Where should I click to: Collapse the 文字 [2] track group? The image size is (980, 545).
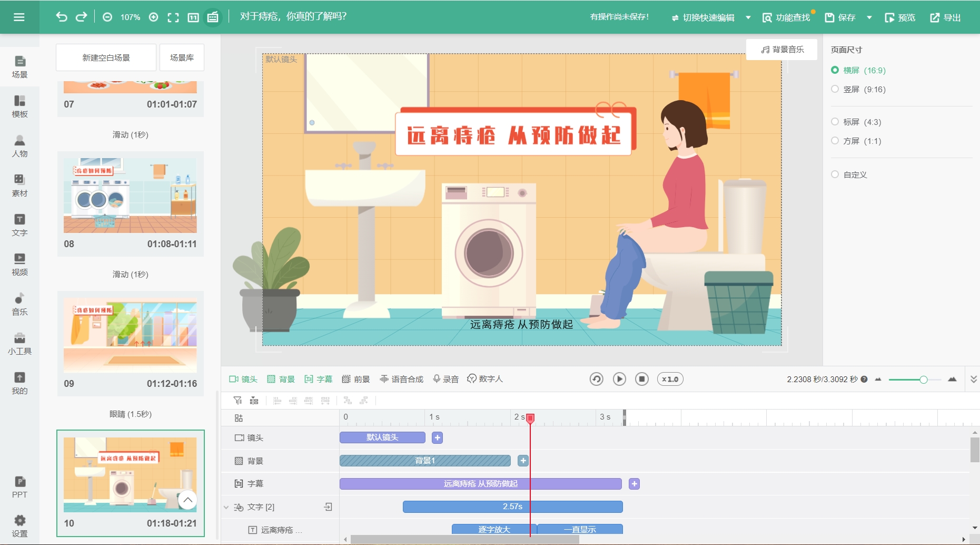pyautogui.click(x=226, y=507)
